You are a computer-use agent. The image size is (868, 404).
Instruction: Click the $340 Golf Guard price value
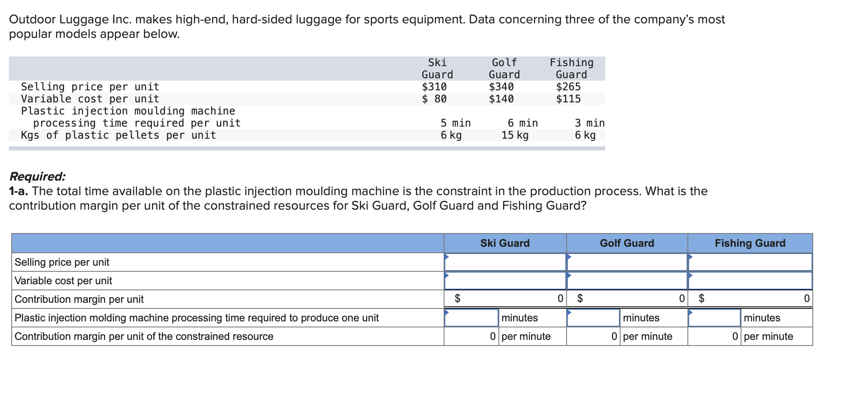click(x=501, y=87)
